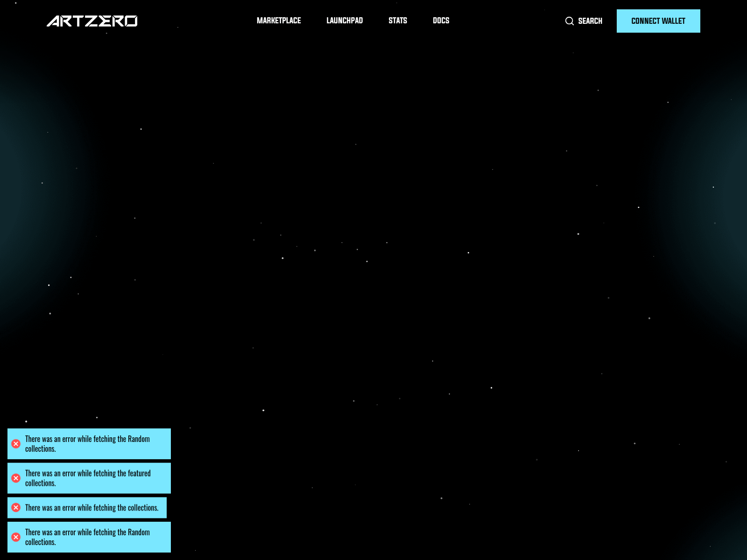The width and height of the screenshot is (747, 560).
Task: Click 'There was an error while fetching the collections.' text
Action: [x=92, y=508]
